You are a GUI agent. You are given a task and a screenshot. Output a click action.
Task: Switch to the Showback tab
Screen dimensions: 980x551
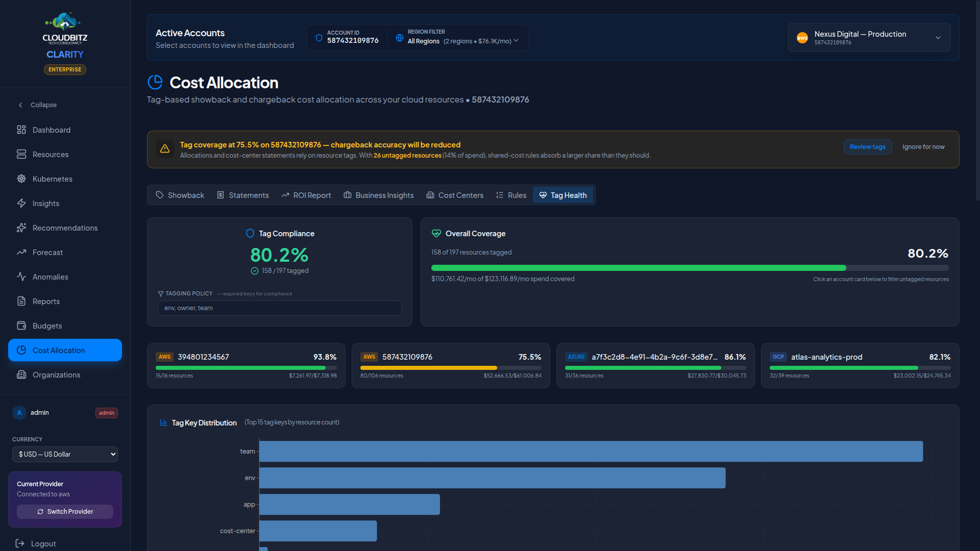coord(180,195)
